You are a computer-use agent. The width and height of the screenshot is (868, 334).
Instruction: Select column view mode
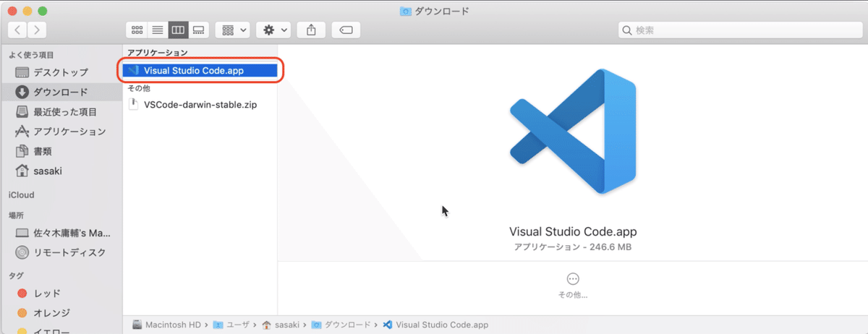click(178, 30)
